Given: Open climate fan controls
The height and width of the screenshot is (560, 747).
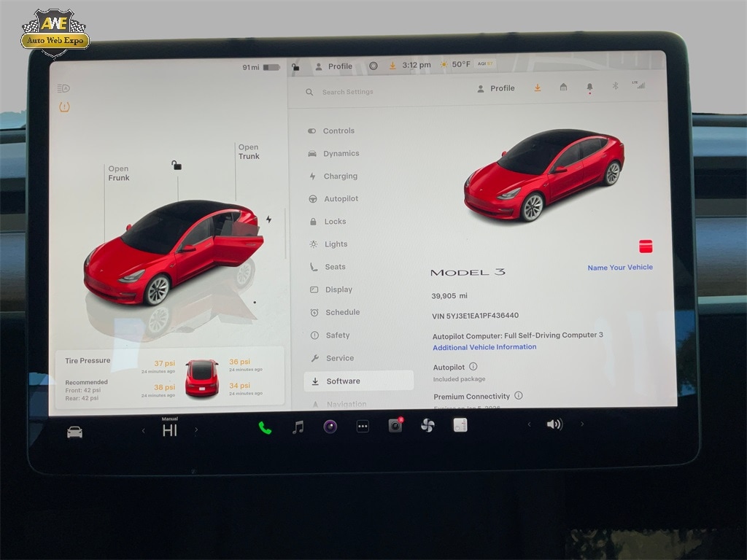Looking at the screenshot, I should pos(427,425).
